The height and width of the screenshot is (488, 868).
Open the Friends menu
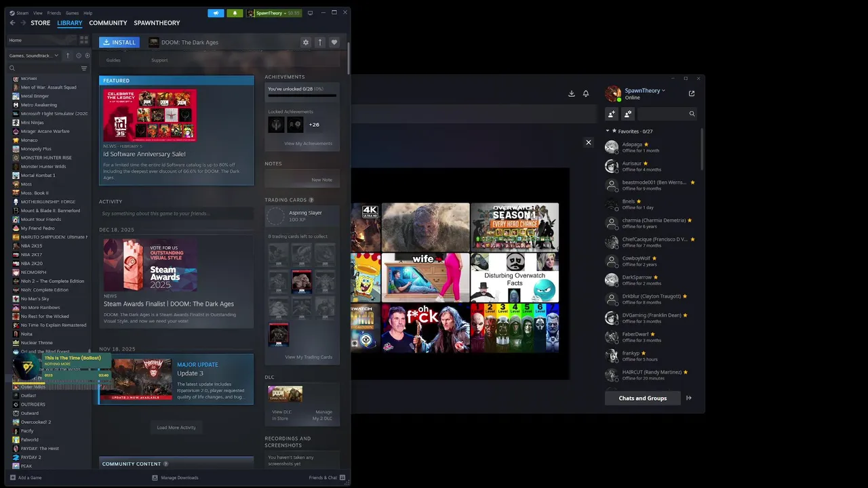click(x=54, y=13)
